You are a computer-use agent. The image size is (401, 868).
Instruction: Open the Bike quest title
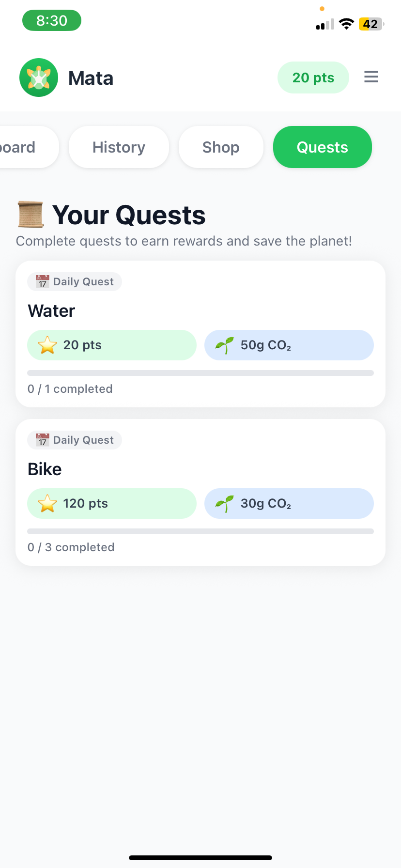click(x=45, y=469)
